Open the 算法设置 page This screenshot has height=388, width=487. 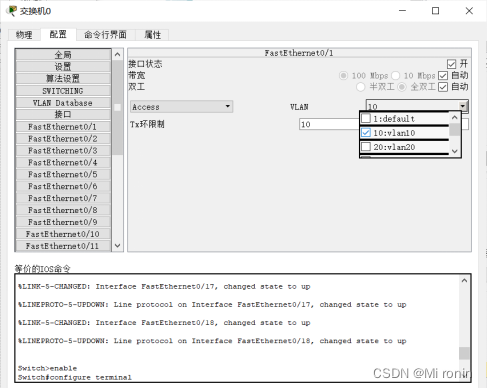click(x=63, y=78)
